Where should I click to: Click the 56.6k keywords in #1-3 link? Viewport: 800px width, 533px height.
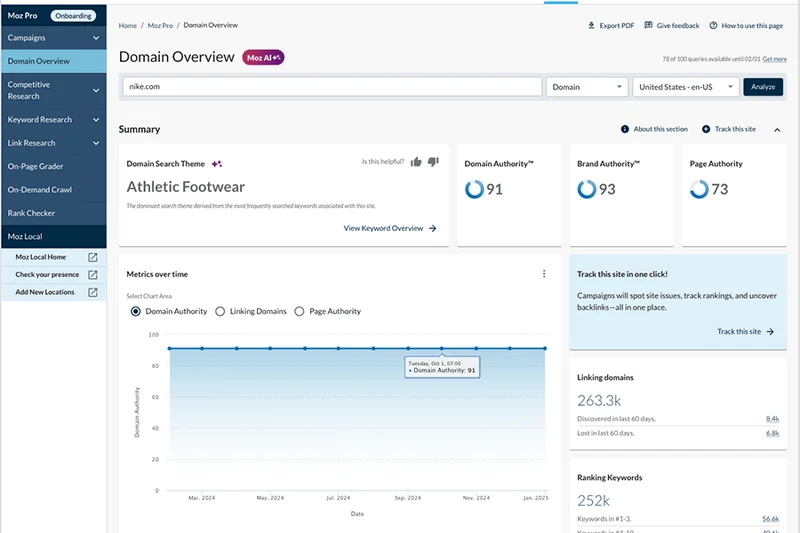tap(770, 519)
